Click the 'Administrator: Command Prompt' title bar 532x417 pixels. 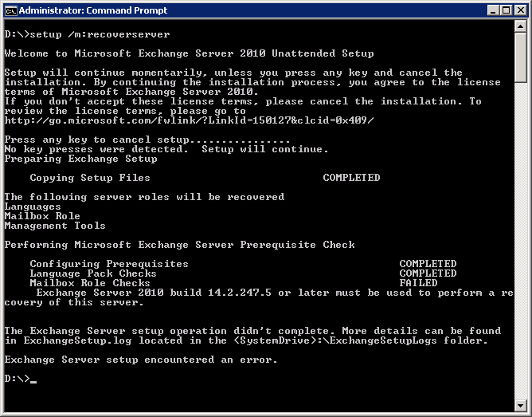[x=239, y=10]
